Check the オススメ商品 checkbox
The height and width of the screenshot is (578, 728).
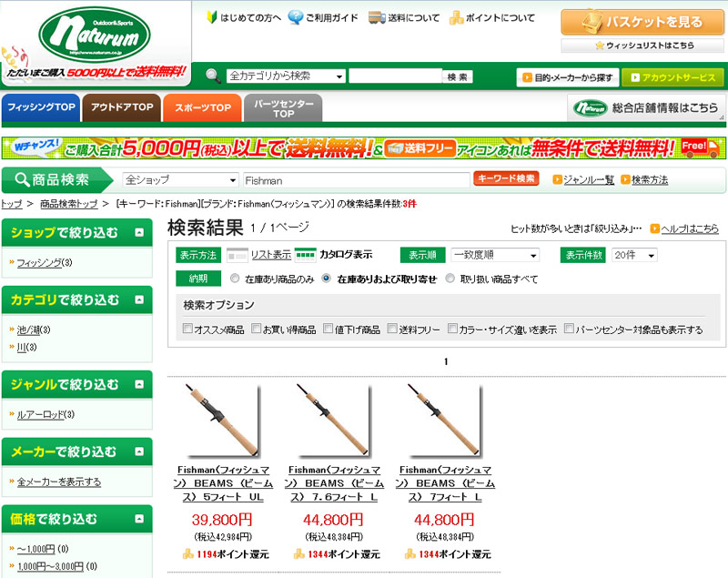(x=187, y=329)
